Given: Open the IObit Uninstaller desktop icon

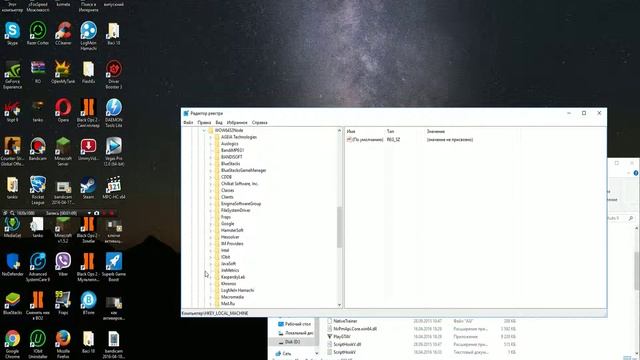Looking at the screenshot, I should 38,344.
